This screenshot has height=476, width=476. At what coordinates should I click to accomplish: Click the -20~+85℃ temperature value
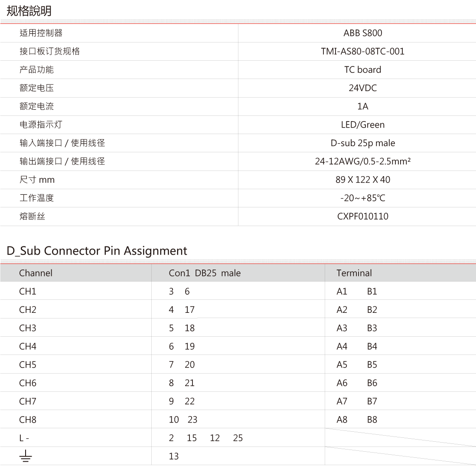362,198
